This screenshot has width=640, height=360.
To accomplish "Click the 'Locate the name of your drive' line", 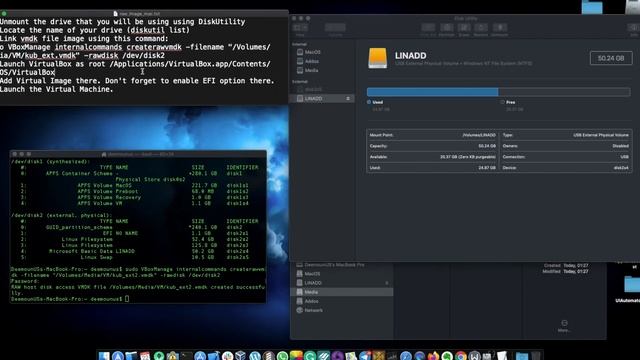I will (95, 30).
